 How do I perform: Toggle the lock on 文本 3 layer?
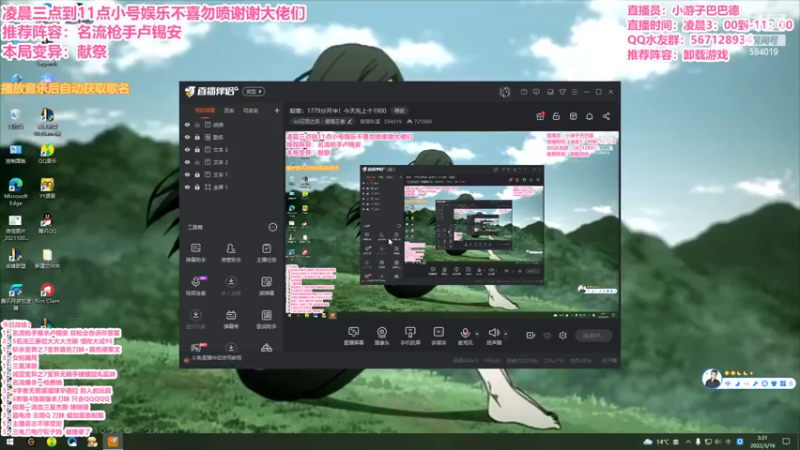tap(197, 149)
